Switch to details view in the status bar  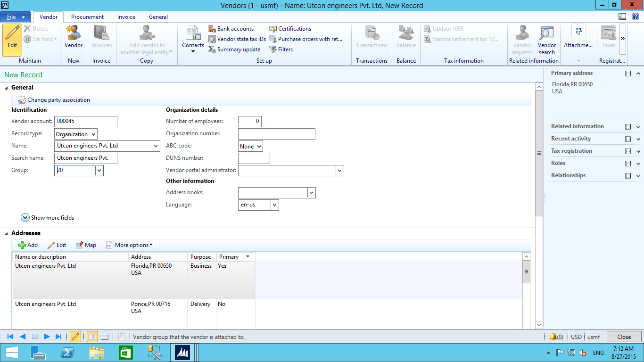pyautogui.click(x=92, y=337)
